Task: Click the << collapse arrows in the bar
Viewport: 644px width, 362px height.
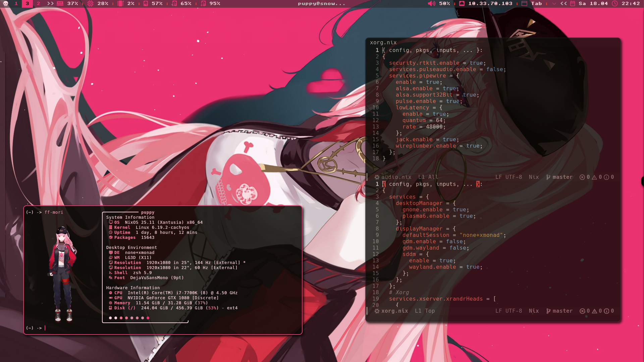Action: click(563, 4)
